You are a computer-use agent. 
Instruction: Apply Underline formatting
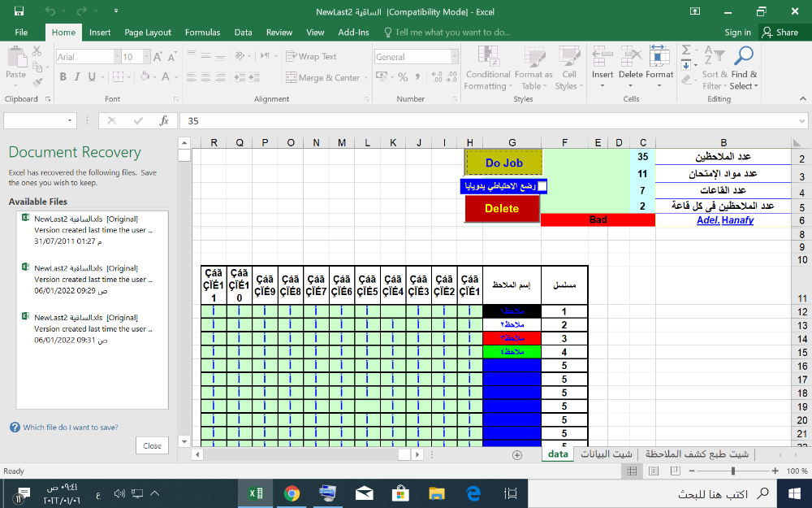click(x=92, y=76)
